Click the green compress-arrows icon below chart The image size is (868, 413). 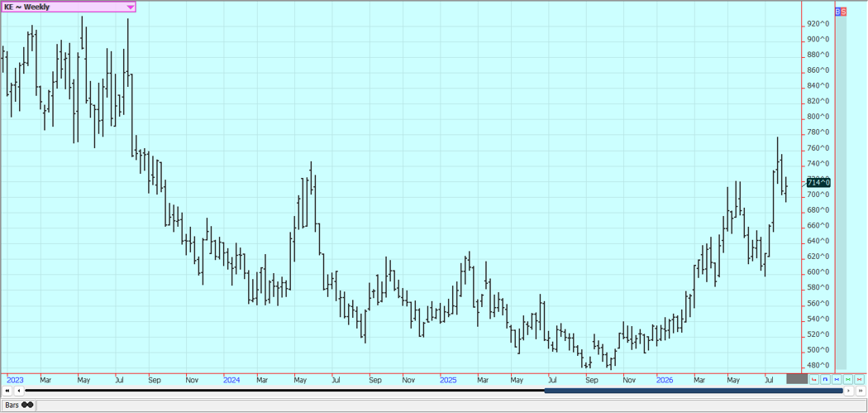pos(848,379)
